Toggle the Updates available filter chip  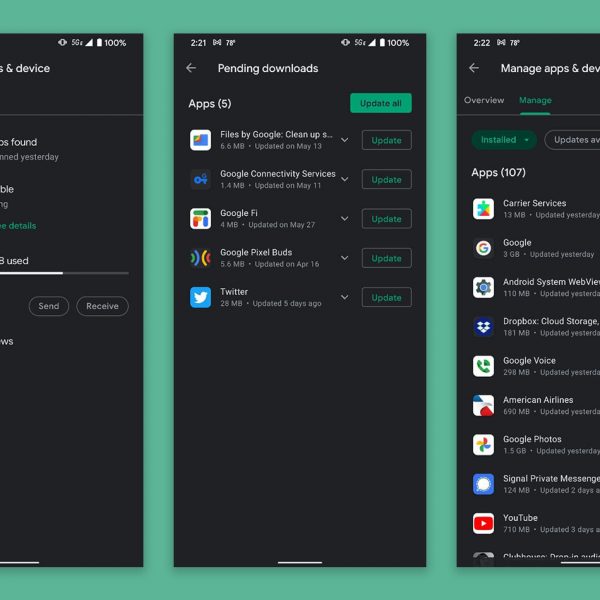[x=574, y=140]
